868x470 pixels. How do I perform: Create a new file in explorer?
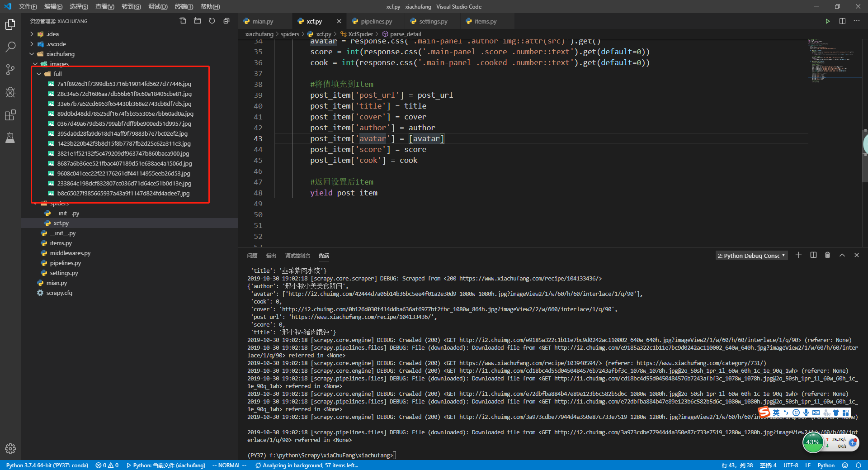pyautogui.click(x=183, y=21)
